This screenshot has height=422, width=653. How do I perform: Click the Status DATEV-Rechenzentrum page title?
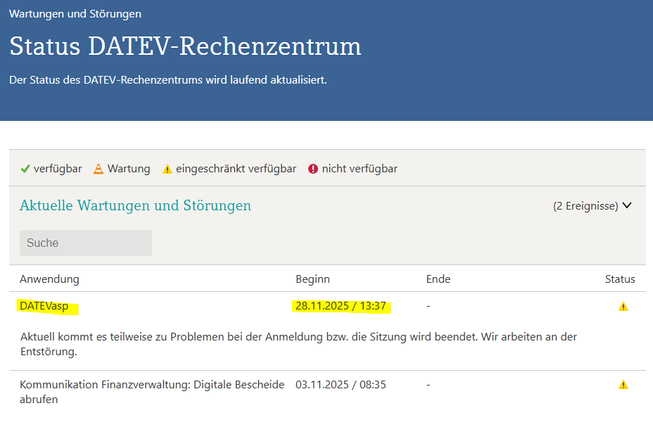point(185,46)
